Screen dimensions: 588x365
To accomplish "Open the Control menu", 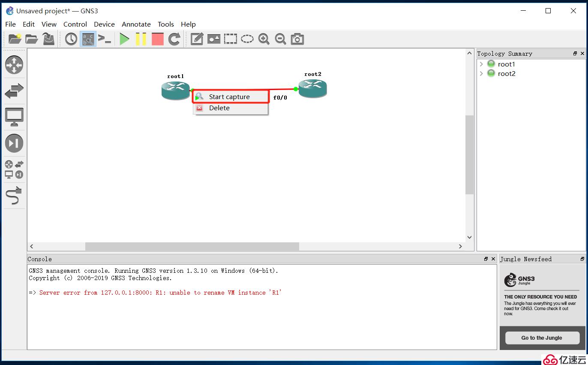I will [x=75, y=24].
